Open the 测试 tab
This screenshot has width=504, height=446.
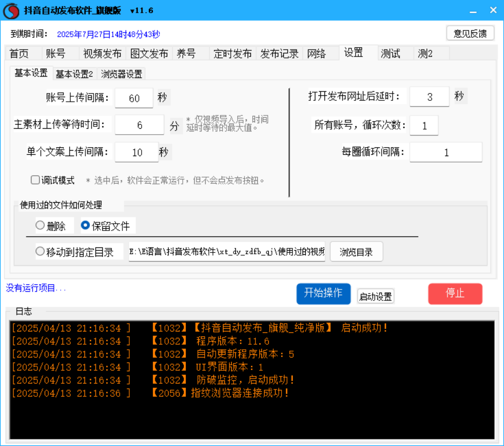click(x=396, y=53)
